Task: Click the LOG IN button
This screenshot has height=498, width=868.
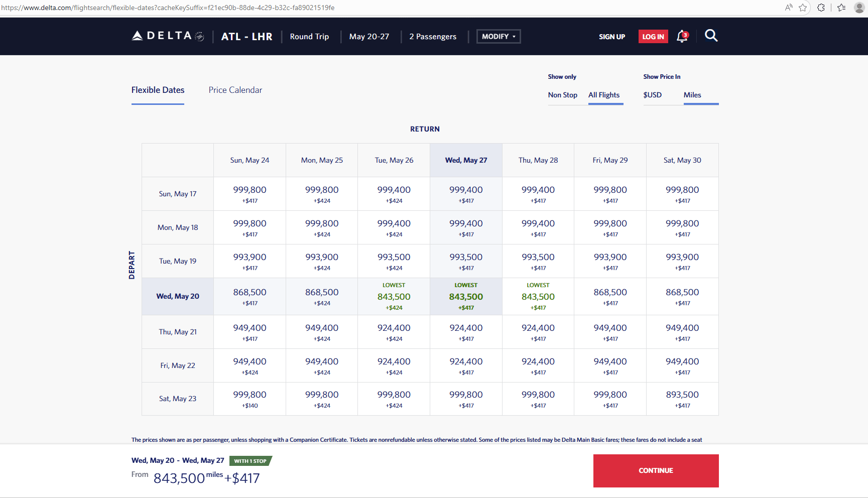Action: (653, 37)
